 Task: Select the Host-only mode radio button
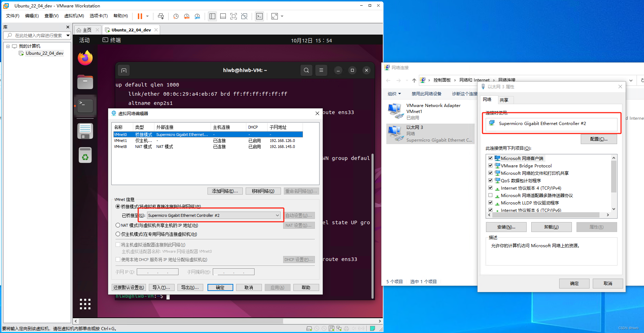(x=118, y=234)
